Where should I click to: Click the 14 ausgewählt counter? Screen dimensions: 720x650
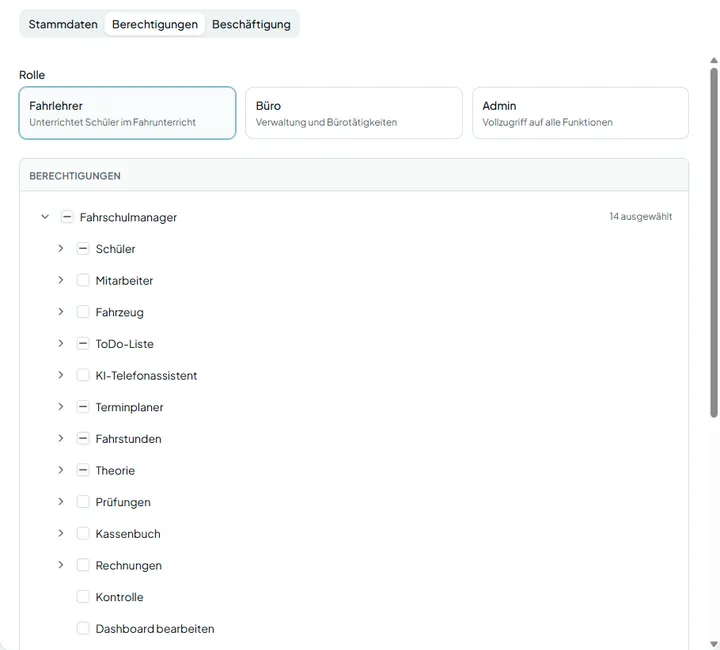(641, 217)
